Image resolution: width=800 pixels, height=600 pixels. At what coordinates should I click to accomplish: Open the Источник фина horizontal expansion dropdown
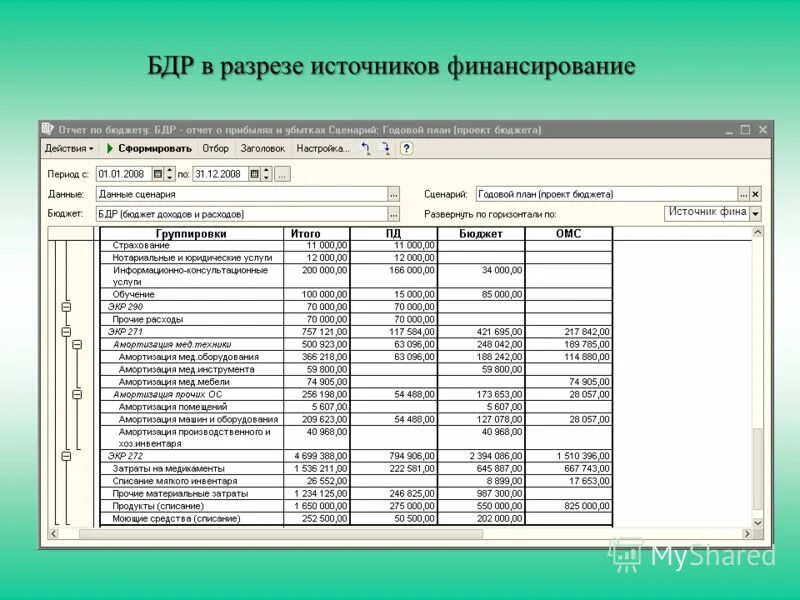753,212
